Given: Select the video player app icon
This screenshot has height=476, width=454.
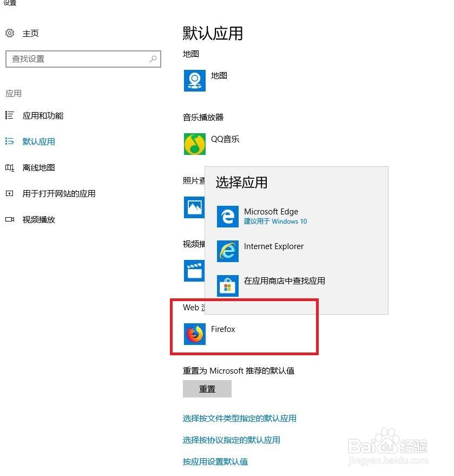Looking at the screenshot, I should click(194, 270).
